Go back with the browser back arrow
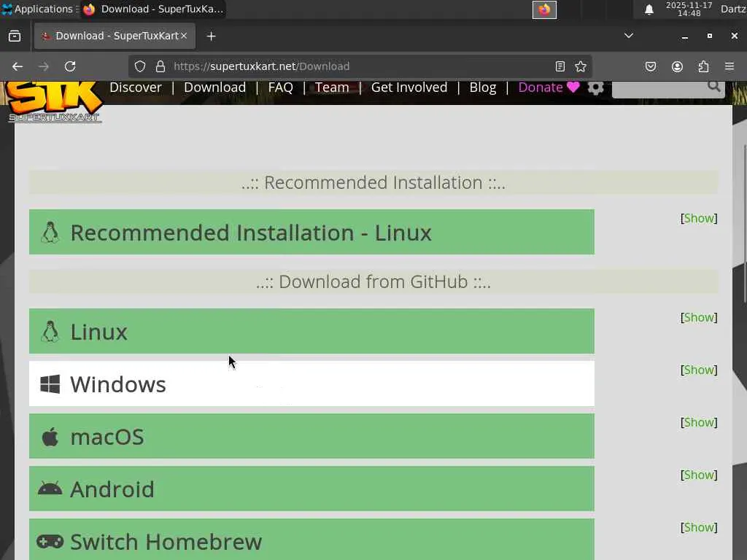 [x=18, y=66]
